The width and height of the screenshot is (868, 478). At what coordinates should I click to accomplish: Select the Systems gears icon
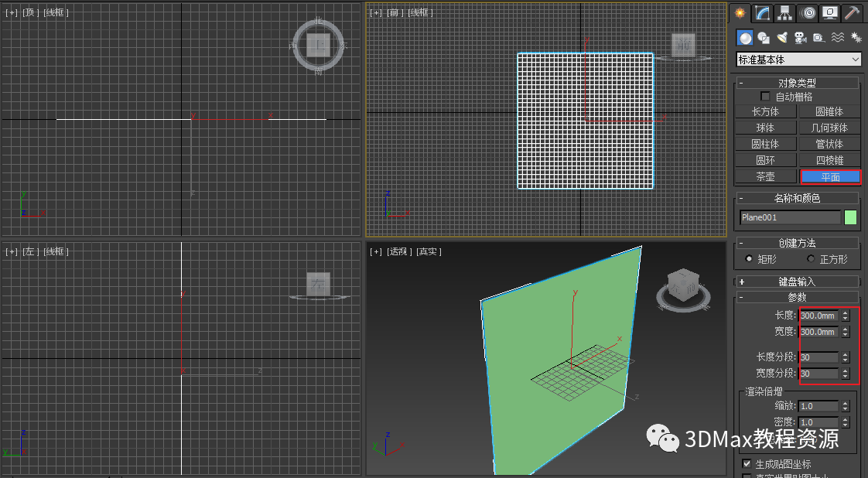click(856, 38)
